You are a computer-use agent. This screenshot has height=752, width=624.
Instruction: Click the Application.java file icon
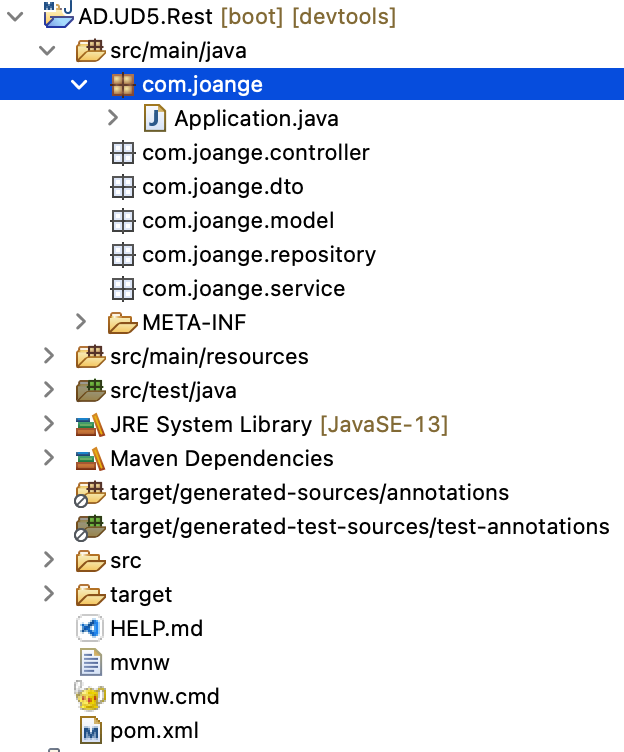click(155, 119)
